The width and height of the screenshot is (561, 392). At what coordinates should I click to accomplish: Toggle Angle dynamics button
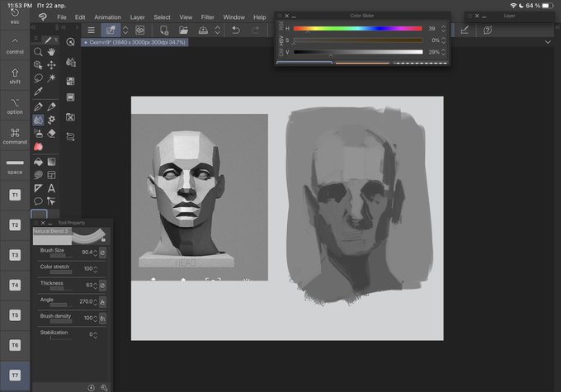tap(102, 302)
